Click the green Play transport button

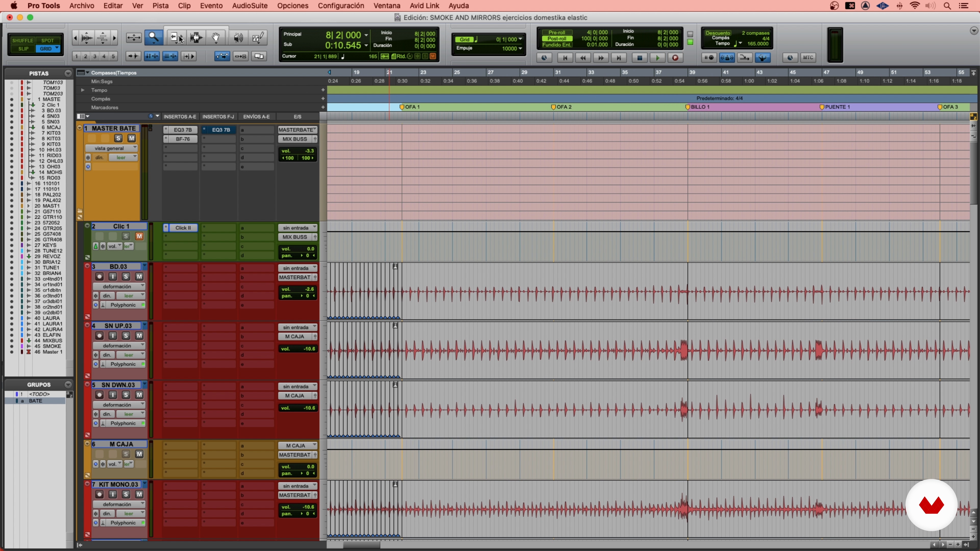pos(657,58)
